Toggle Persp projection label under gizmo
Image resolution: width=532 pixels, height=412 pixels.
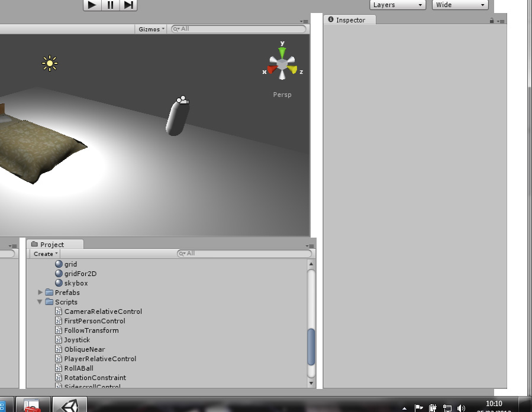pos(282,95)
